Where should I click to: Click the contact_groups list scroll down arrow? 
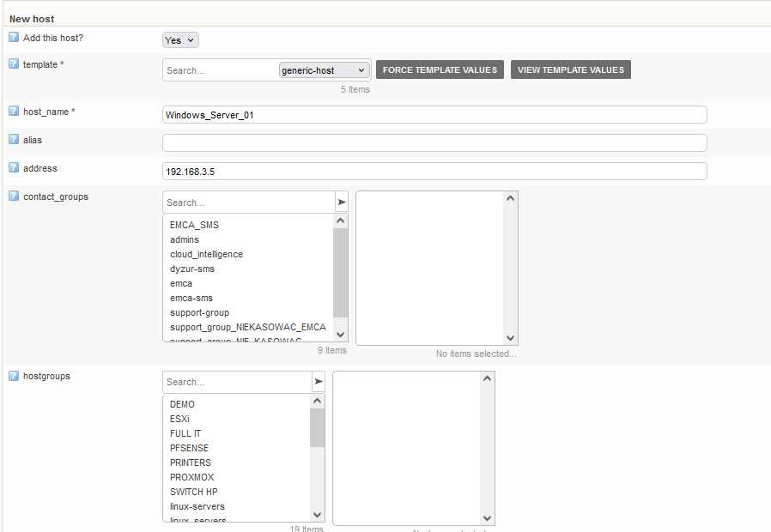341,335
